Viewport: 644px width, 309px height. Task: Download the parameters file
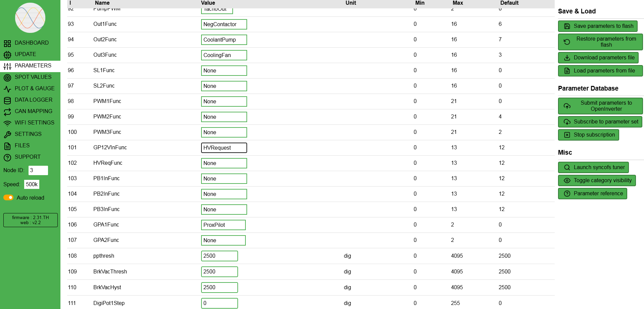click(598, 58)
